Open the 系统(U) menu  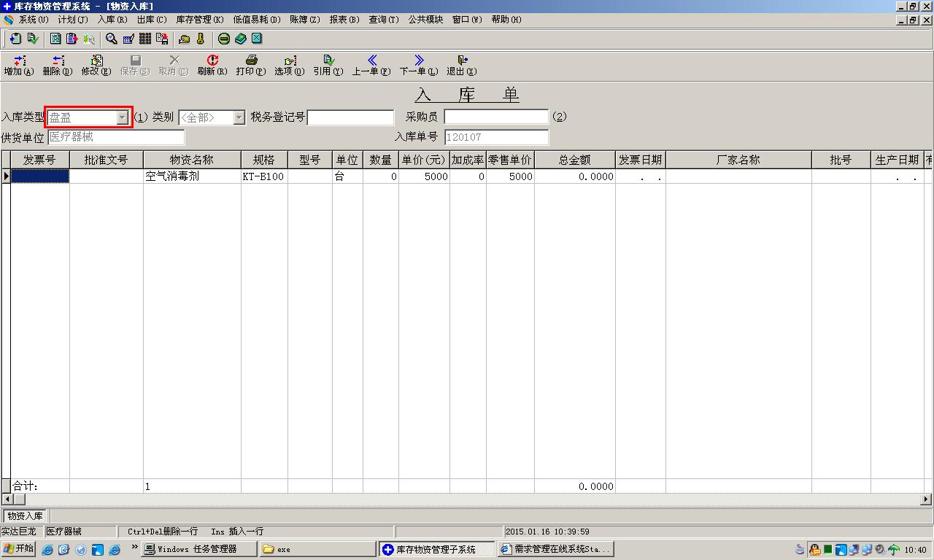(33, 20)
